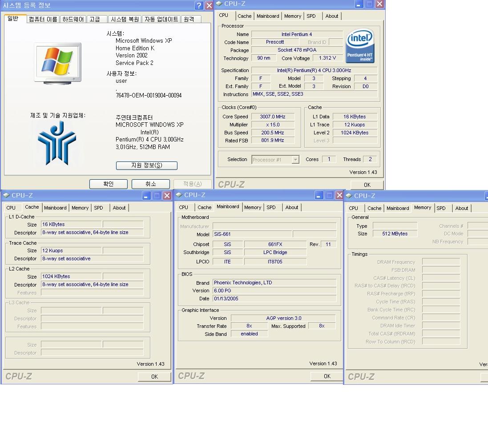Click the Intel Pentium 4 HT logo

360,46
